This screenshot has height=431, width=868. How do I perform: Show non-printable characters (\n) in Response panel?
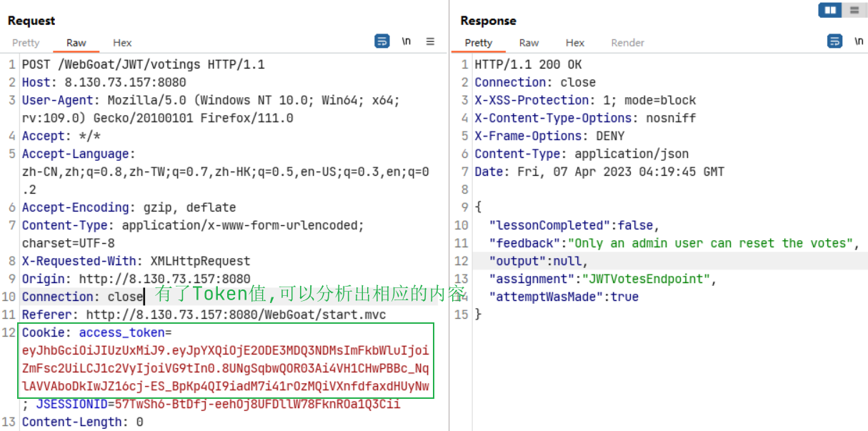[x=859, y=41]
